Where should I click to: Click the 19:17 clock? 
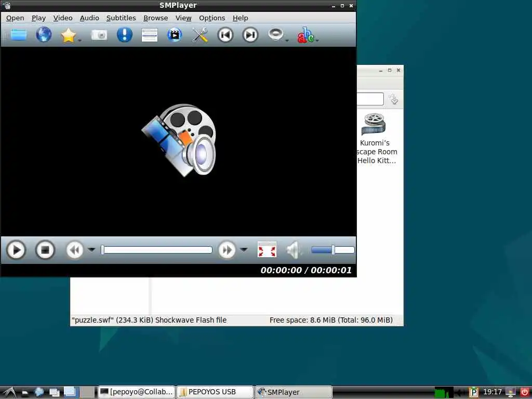coord(492,392)
